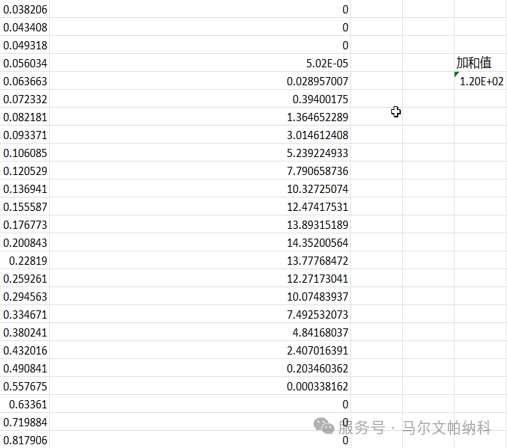The image size is (507, 448).
Task: Click the value 10.07483937
Action: click(317, 297)
